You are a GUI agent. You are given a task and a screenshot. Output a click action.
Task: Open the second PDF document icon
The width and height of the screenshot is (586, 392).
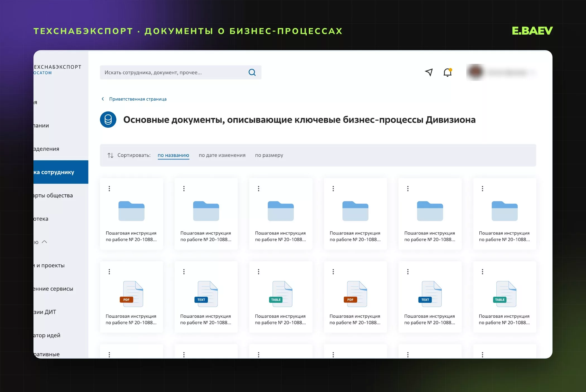[355, 294]
